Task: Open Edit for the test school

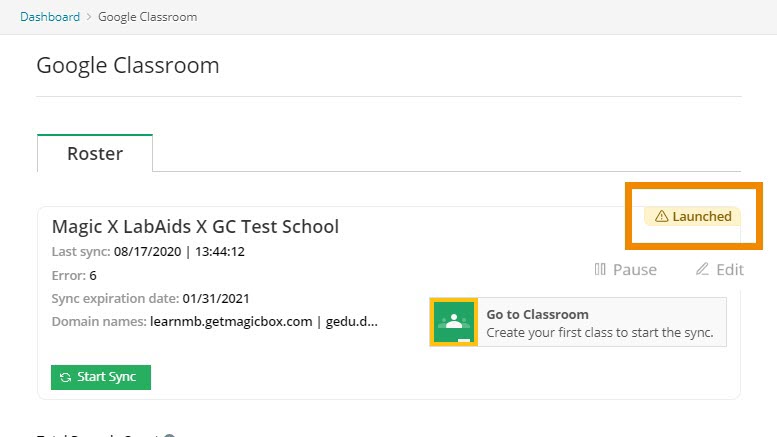Action: click(729, 270)
